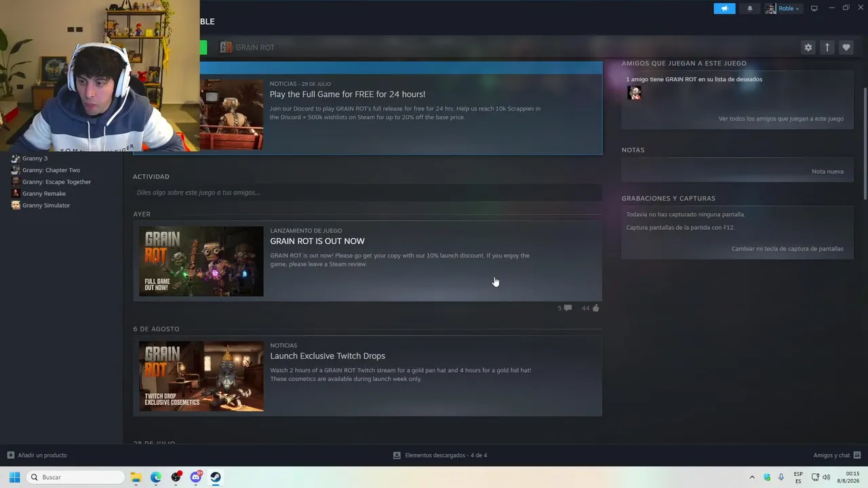This screenshot has width=868, height=488.
Task: Click the 'ACTIVIDAD' section heading
Action: pos(151,177)
